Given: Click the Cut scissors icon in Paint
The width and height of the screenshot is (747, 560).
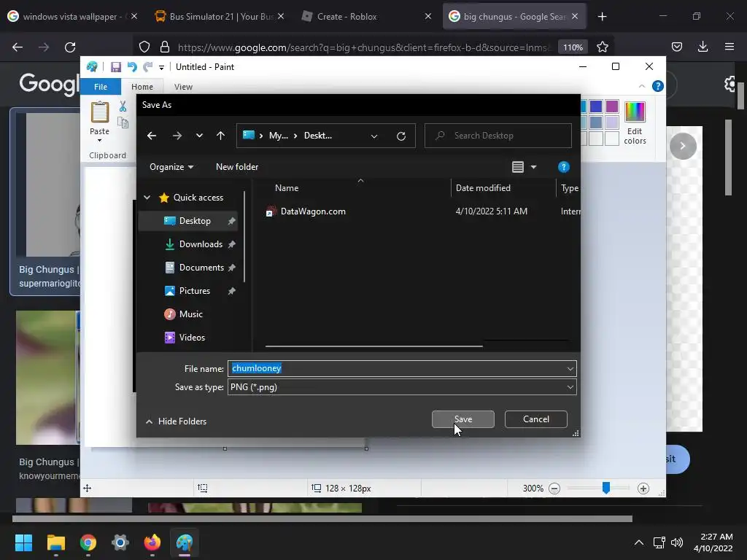Looking at the screenshot, I should pos(123,106).
